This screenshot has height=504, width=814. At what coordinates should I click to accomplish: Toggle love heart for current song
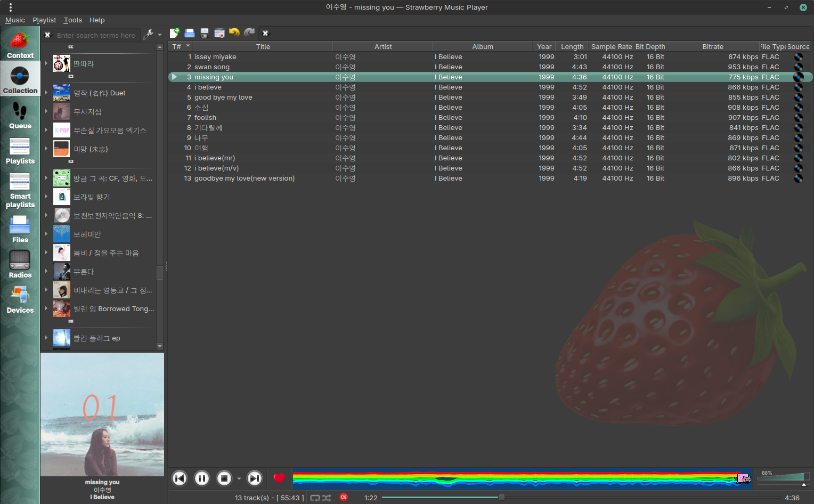[279, 478]
